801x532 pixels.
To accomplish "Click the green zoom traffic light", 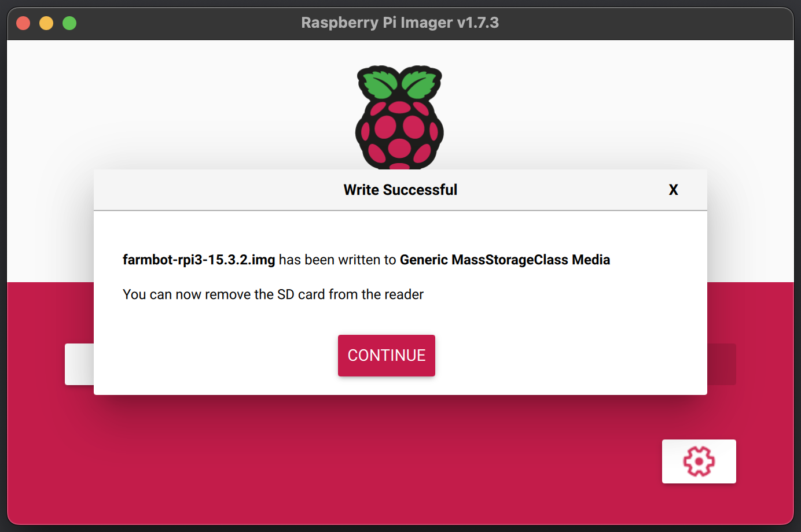I will [x=69, y=23].
